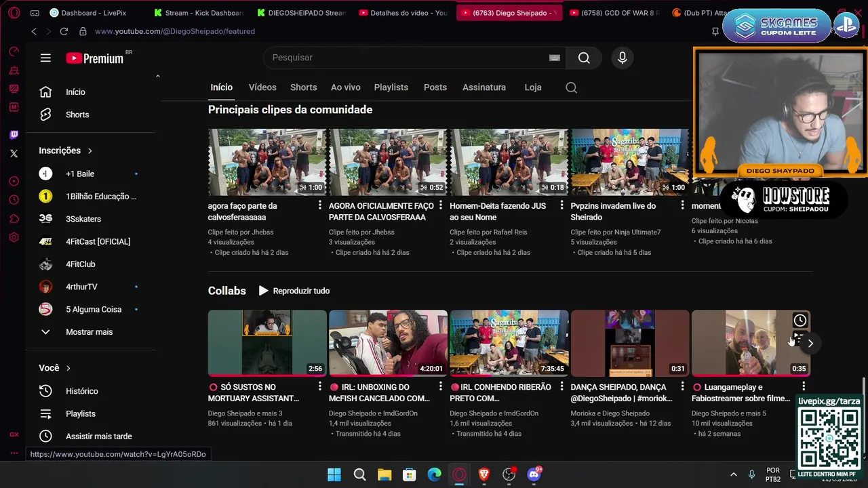Add Luangameplay video to watch later

[x=800, y=321]
